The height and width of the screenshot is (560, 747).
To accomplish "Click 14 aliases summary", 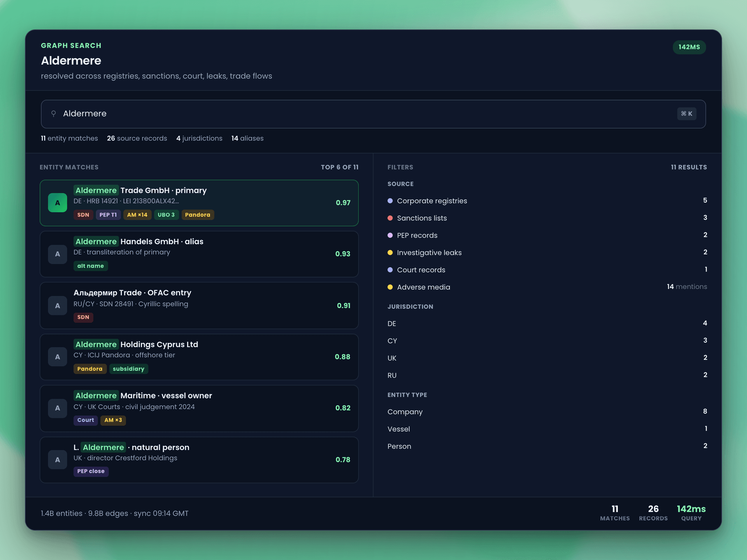I will (x=247, y=138).
